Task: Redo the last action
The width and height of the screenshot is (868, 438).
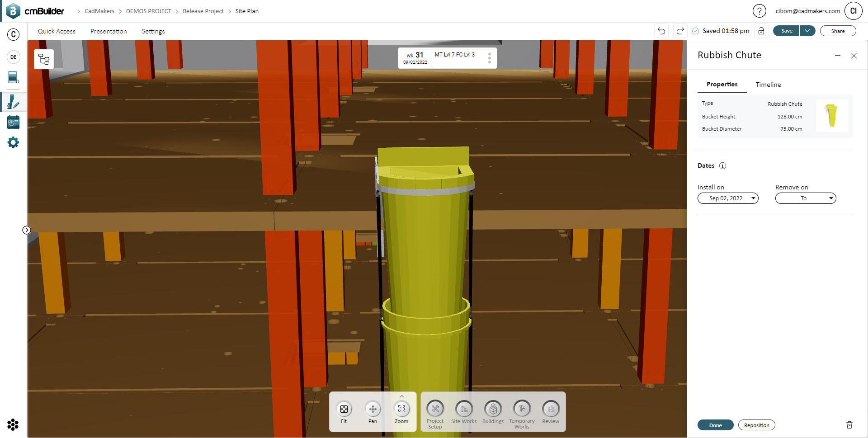Action: 680,31
